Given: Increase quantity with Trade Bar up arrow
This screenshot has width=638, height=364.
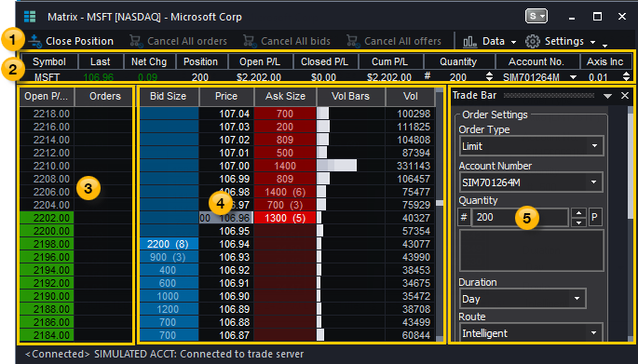Looking at the screenshot, I should point(578,212).
